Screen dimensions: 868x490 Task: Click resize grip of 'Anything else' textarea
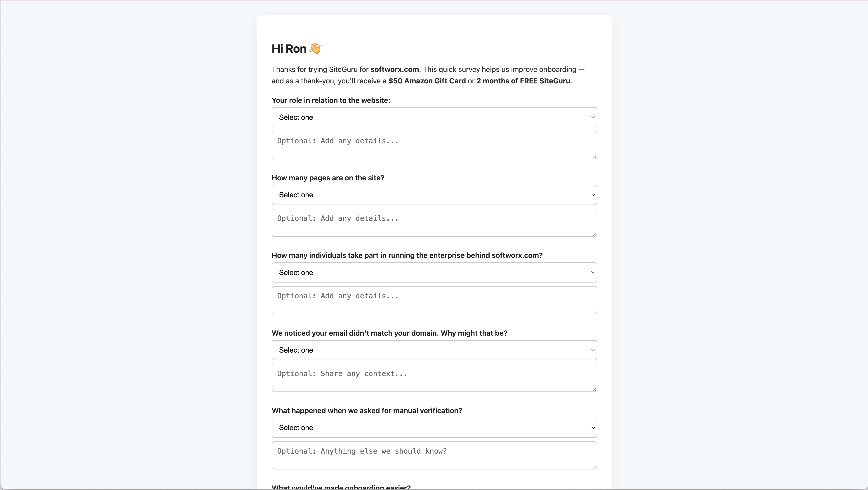(x=594, y=467)
